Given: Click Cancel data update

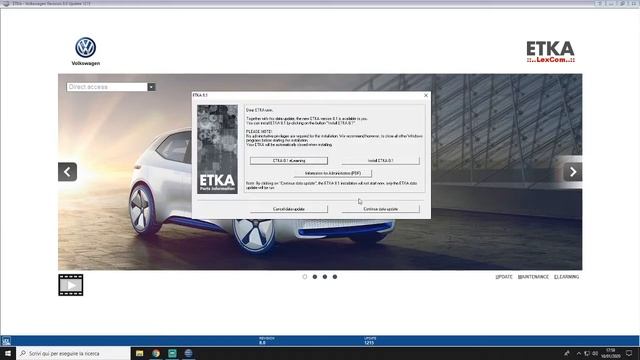Looking at the screenshot, I should [x=289, y=209].
